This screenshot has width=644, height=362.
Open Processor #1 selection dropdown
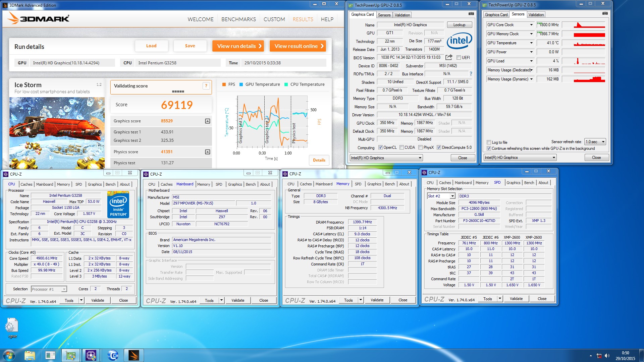[x=64, y=289]
